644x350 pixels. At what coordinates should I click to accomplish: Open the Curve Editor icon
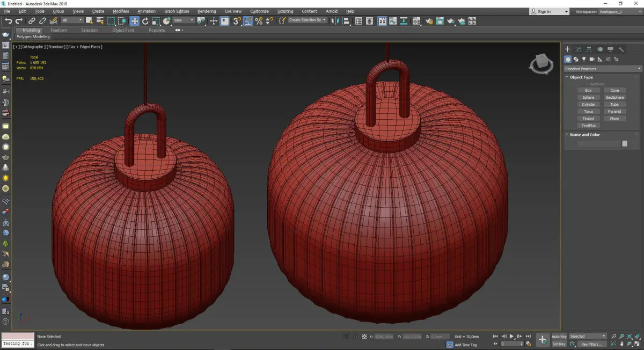(393, 21)
